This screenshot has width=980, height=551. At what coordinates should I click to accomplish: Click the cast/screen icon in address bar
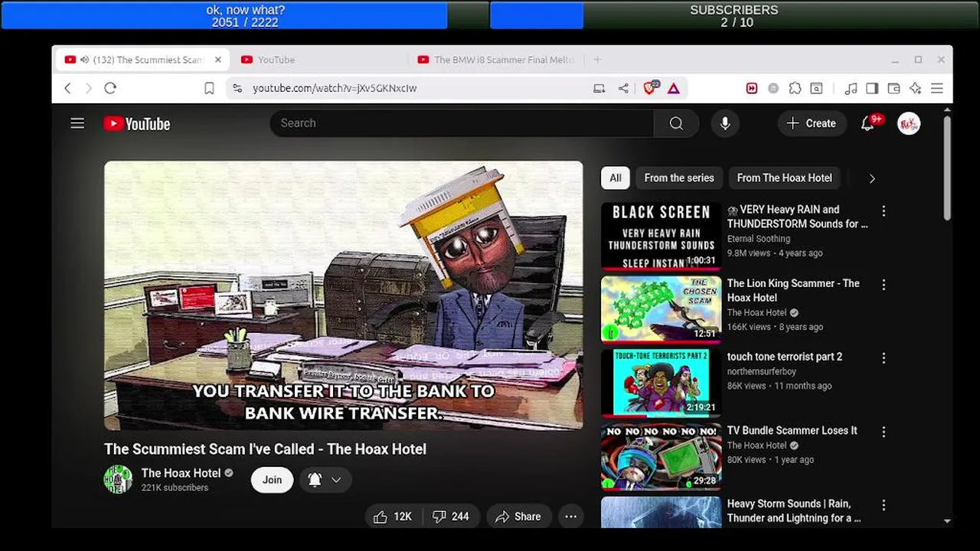tap(599, 88)
